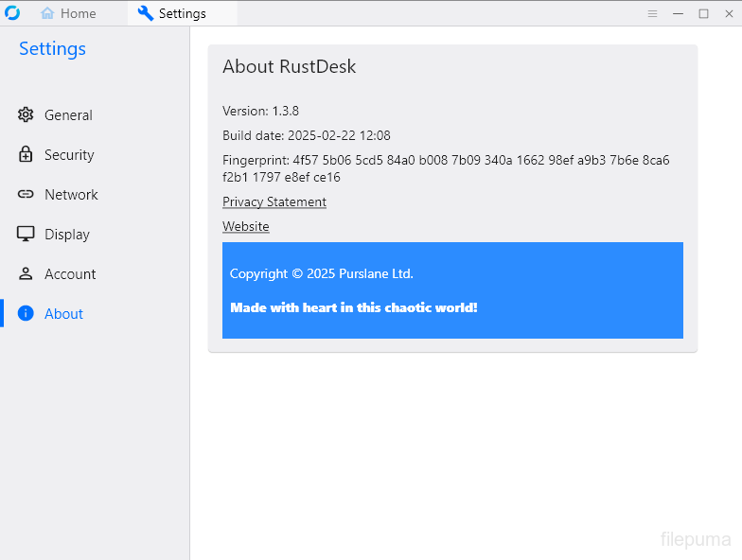Select the About info icon
The width and height of the screenshot is (742, 560).
pyautogui.click(x=26, y=314)
